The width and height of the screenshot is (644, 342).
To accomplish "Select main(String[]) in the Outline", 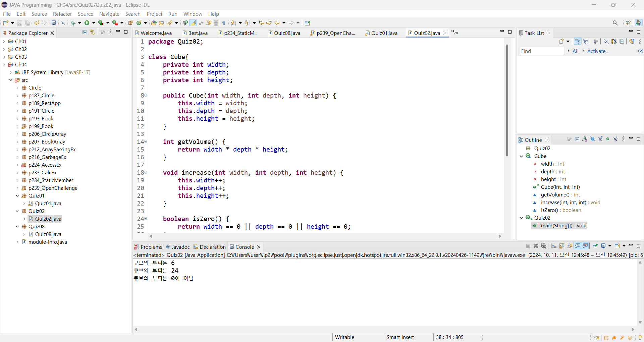I will [x=559, y=226].
